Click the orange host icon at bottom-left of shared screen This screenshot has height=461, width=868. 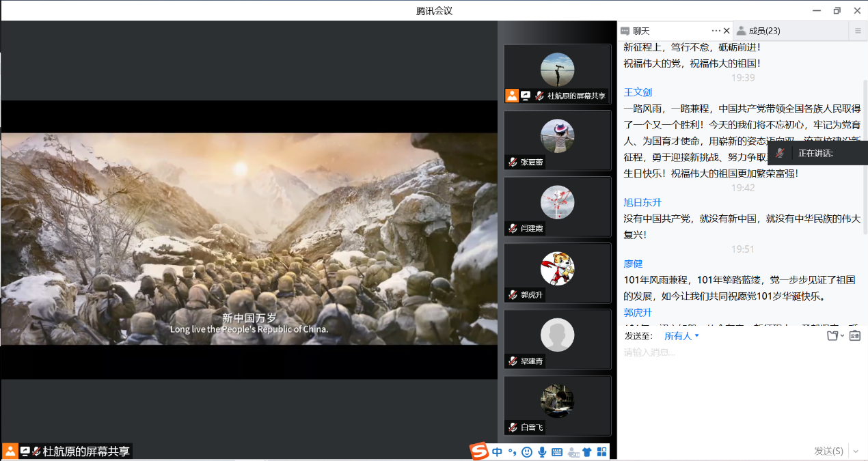10,451
